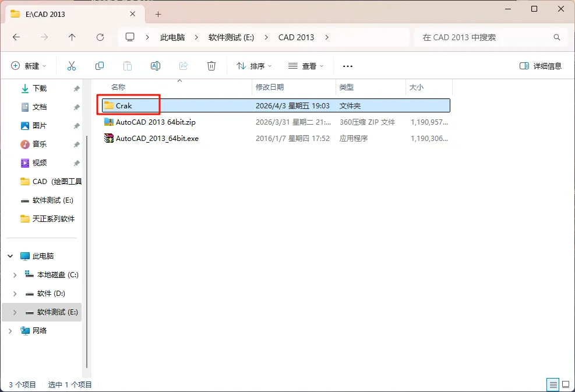Click the Share icon in toolbar
The image size is (575, 392).
pos(184,66)
